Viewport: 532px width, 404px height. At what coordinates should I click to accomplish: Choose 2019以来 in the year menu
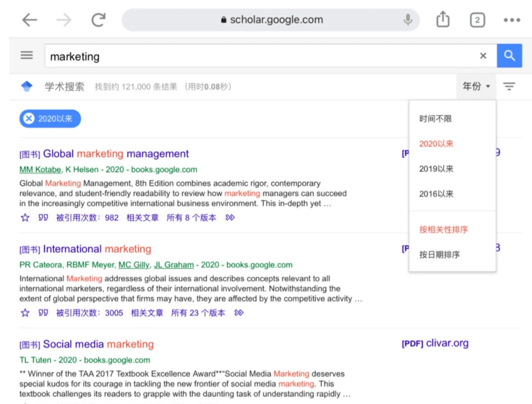pyautogui.click(x=436, y=169)
